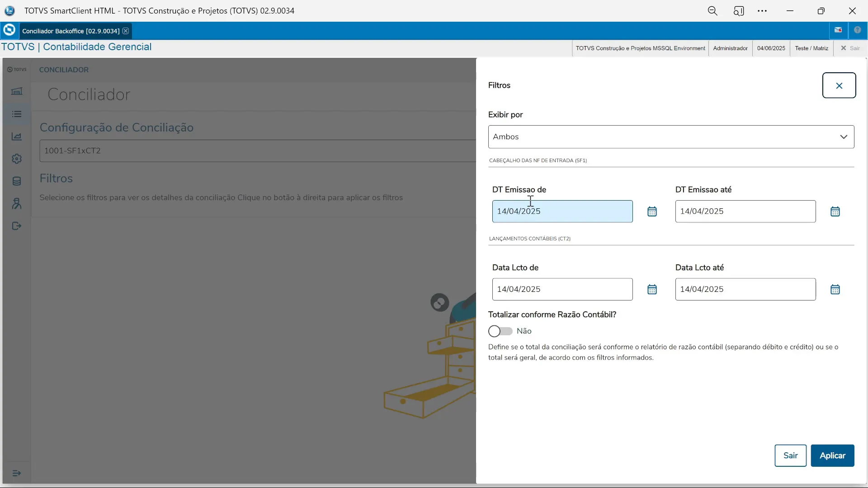Expand the Ambos selection chevron

(844, 136)
